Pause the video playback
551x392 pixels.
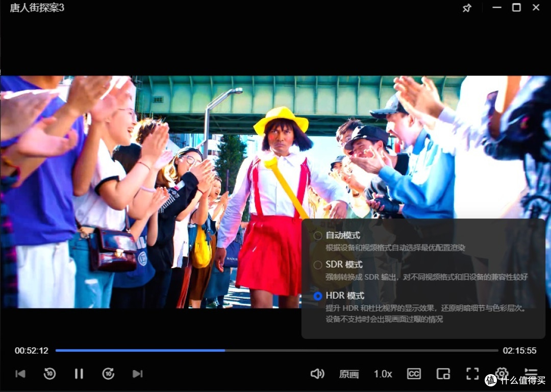(79, 374)
